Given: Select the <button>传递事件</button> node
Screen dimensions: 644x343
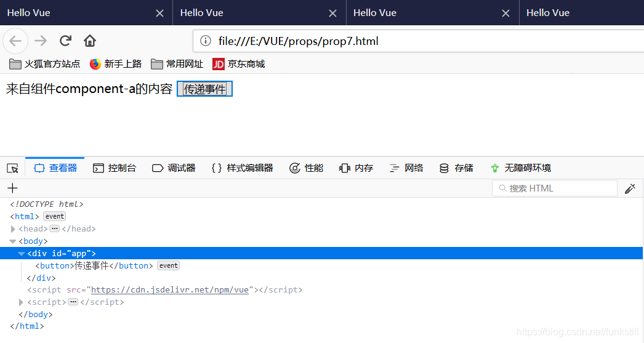Looking at the screenshot, I should pyautogui.click(x=94, y=265).
